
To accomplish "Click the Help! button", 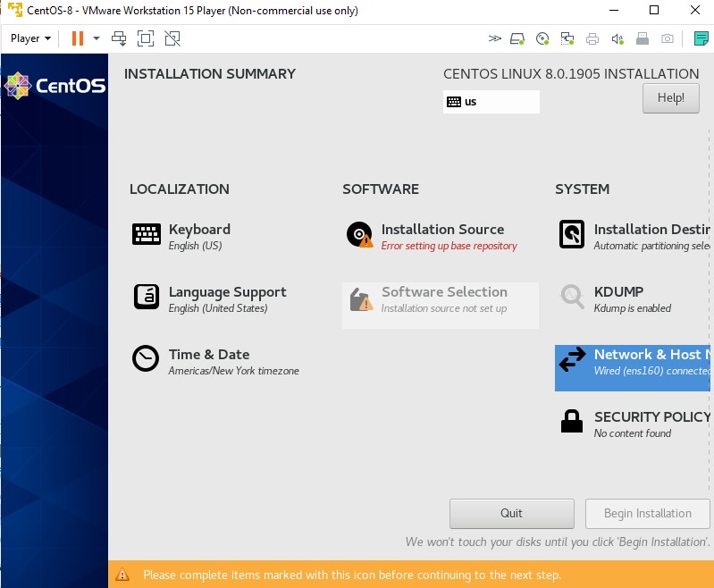I will 671,98.
